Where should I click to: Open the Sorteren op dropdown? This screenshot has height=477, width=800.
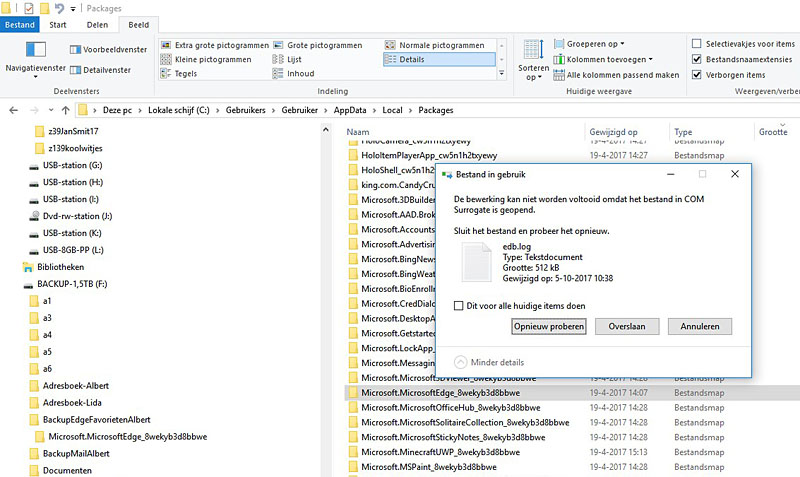(534, 60)
